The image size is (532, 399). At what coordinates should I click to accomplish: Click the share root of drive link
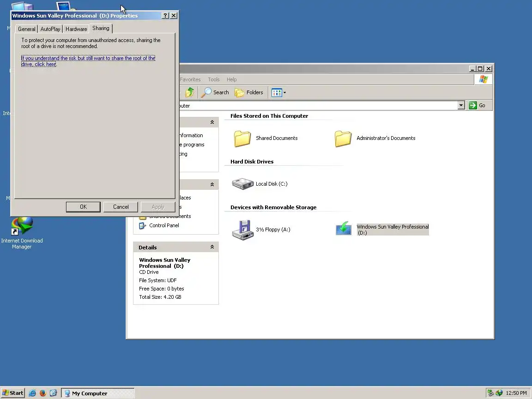pyautogui.click(x=88, y=61)
